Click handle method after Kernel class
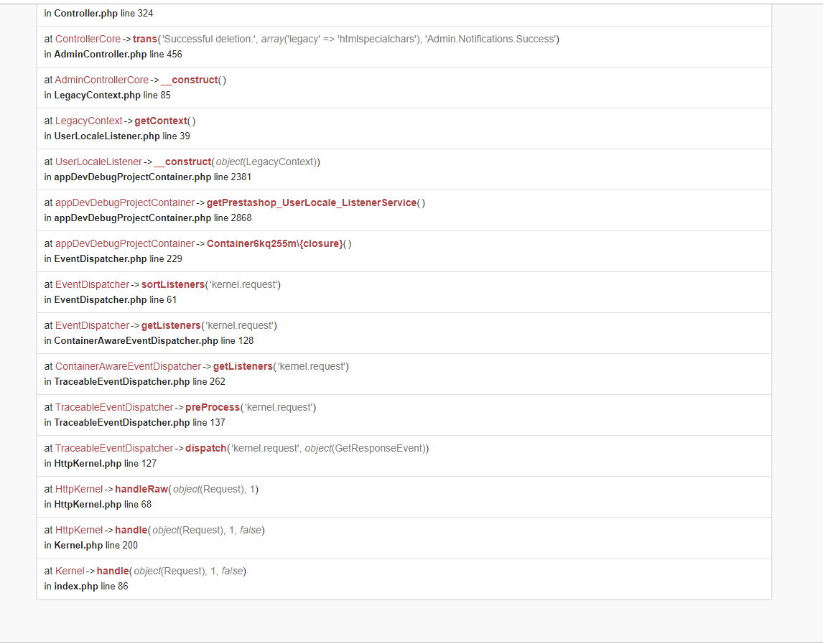 [x=113, y=571]
